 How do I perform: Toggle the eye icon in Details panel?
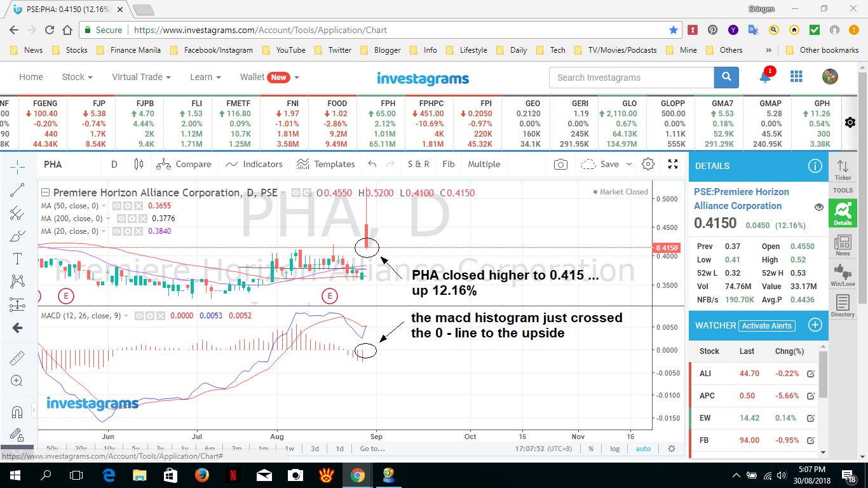point(819,207)
